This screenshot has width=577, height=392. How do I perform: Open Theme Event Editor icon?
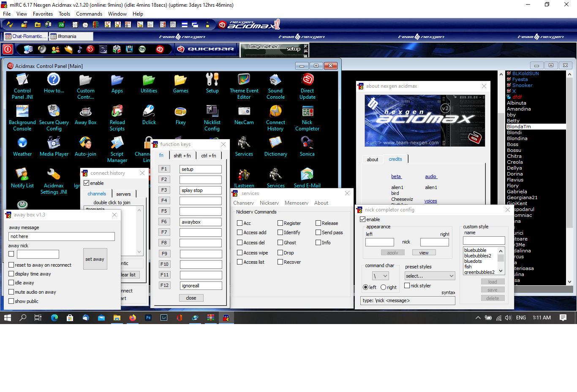coord(244,86)
